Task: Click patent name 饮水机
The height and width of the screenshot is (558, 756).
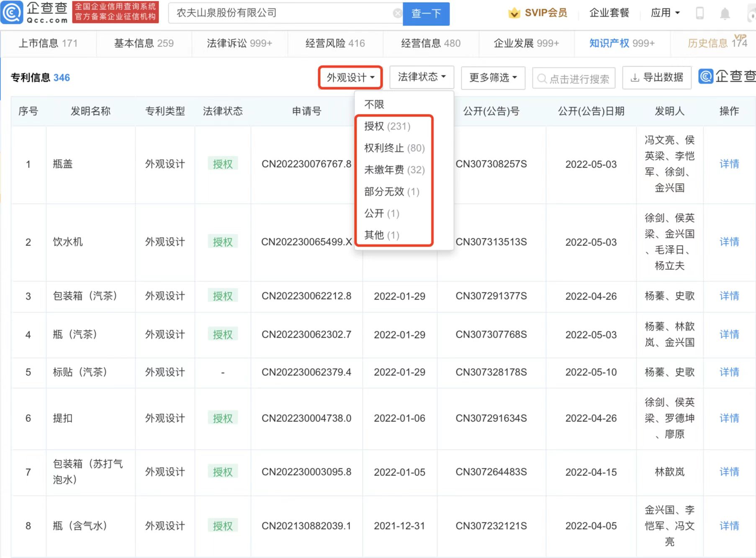Action: [x=68, y=242]
